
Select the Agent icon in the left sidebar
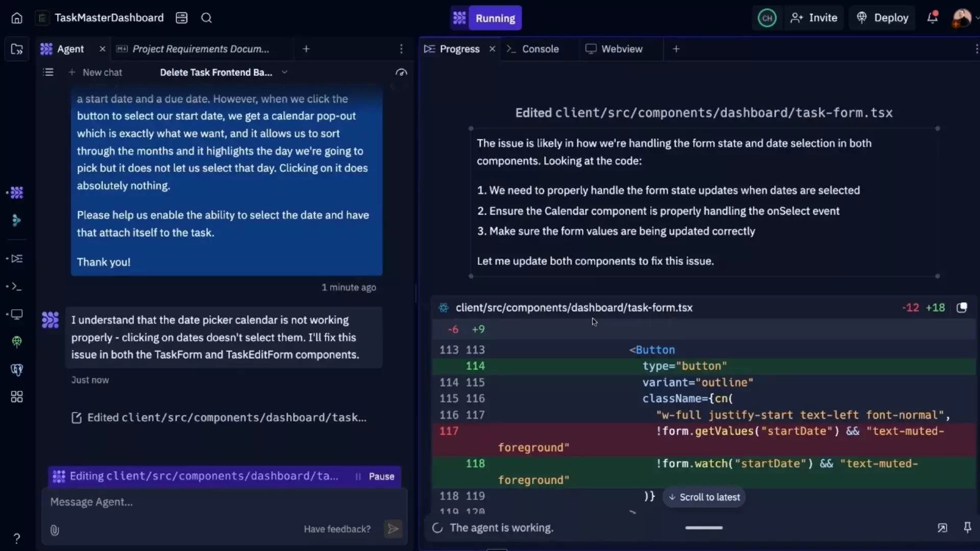[x=16, y=193]
